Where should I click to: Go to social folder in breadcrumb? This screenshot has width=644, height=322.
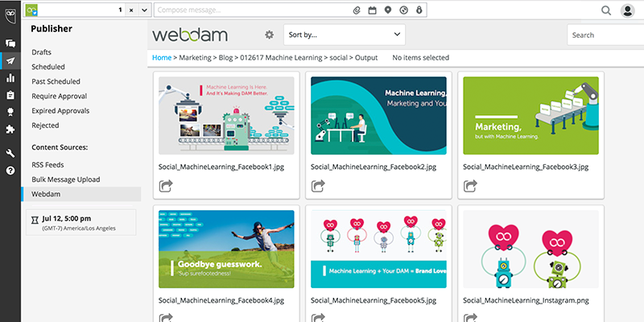tap(338, 58)
